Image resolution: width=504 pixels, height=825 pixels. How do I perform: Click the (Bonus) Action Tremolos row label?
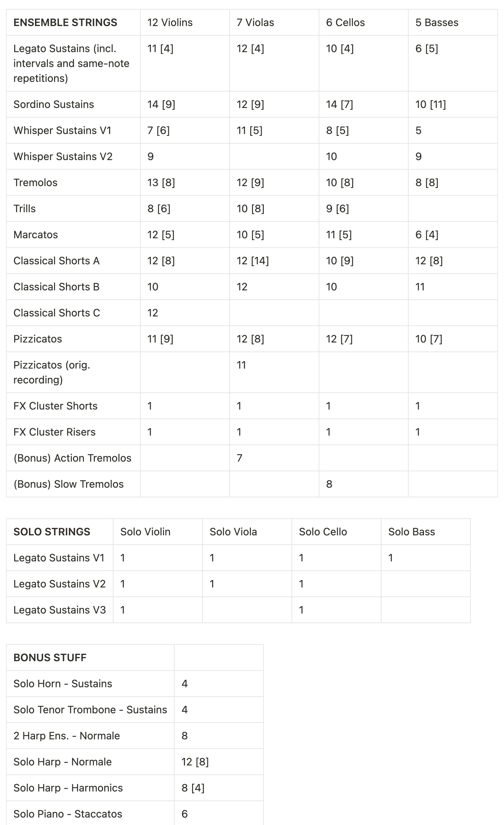(x=72, y=458)
